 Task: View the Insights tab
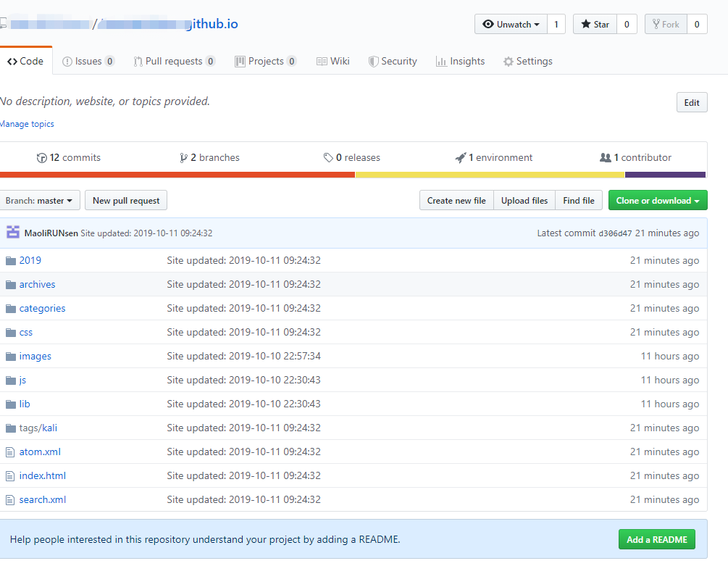click(x=460, y=62)
